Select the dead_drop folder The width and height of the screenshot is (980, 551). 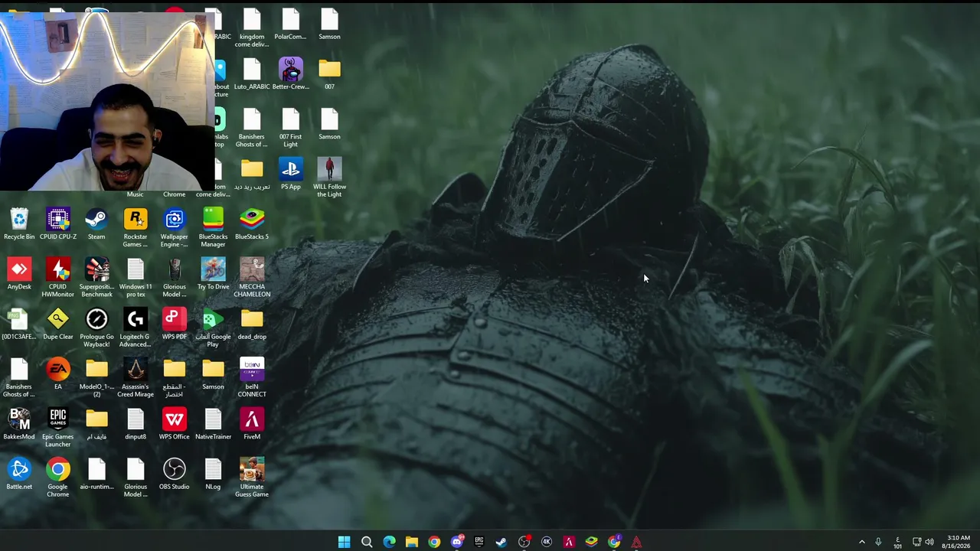[x=252, y=324]
